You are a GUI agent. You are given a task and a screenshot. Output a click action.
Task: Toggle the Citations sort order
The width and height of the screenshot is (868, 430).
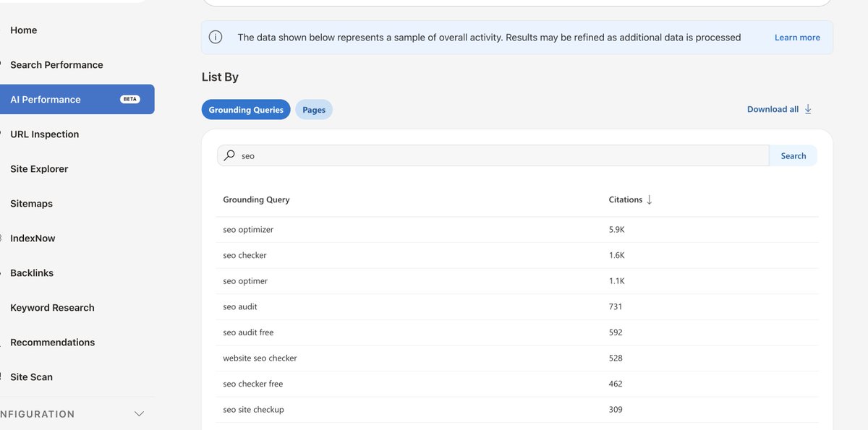click(649, 199)
